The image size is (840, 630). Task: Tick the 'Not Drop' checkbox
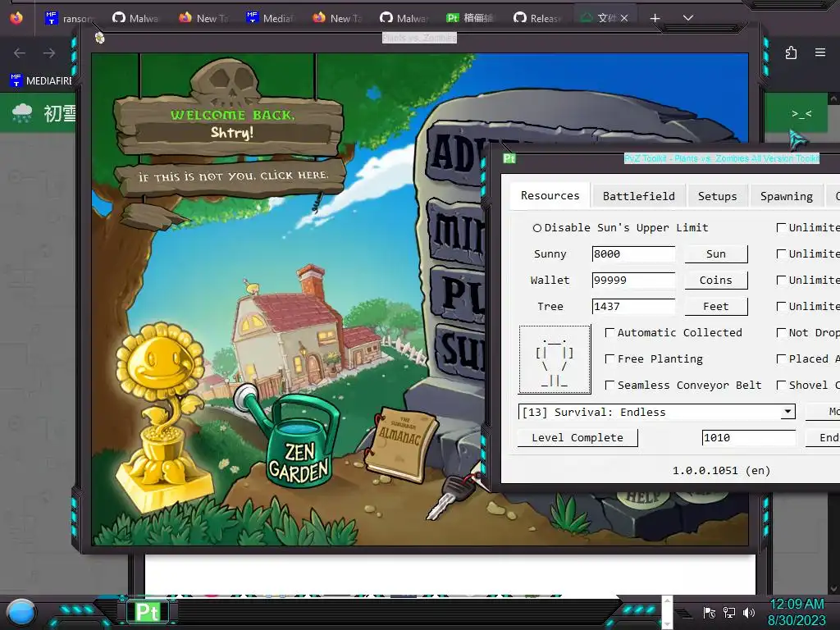[781, 333]
